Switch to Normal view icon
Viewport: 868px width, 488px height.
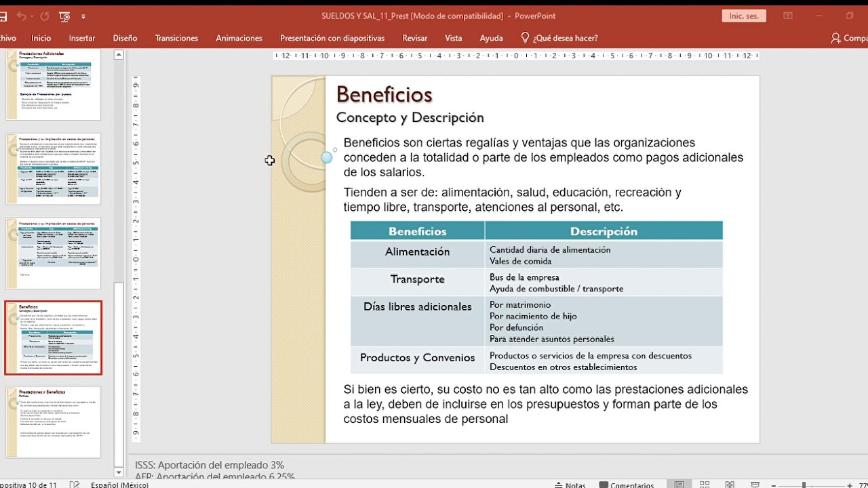[679, 485]
